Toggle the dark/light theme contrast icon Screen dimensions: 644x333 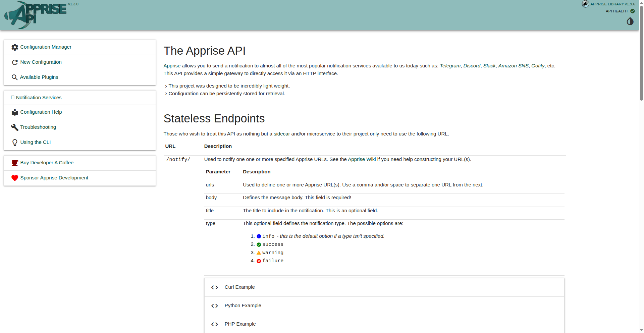coord(630,21)
